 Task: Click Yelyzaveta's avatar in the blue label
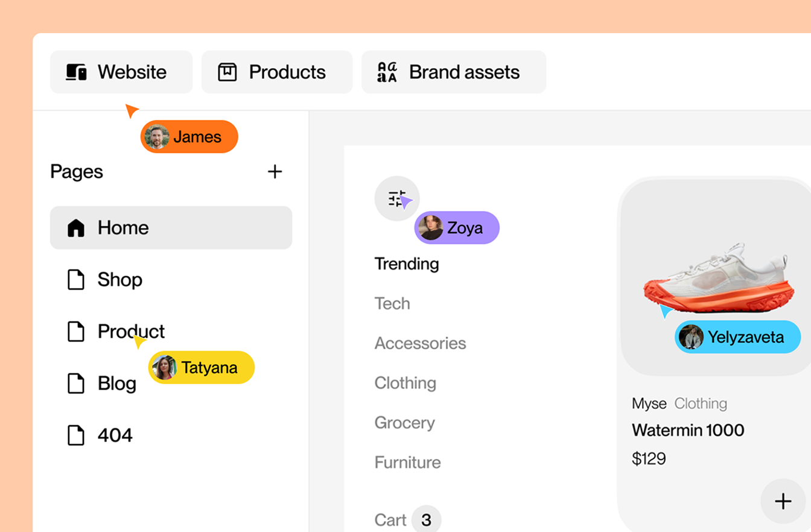[x=691, y=337]
